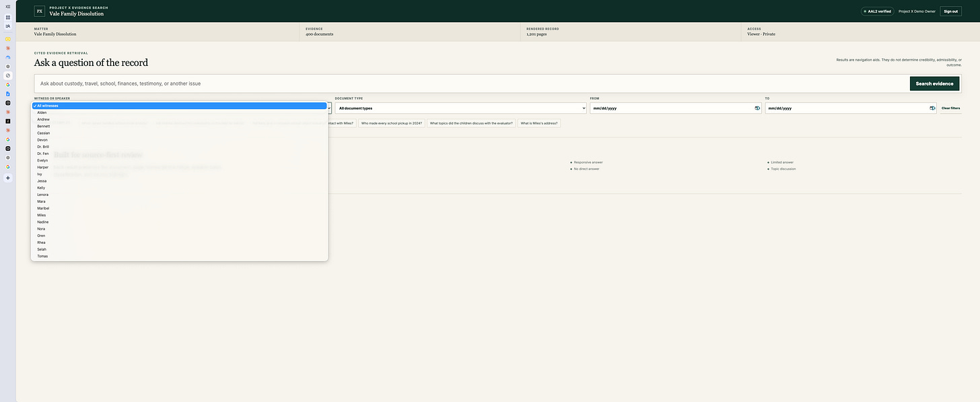Select Dr. Brill as witness
Image resolution: width=980 pixels, height=402 pixels.
pyautogui.click(x=179, y=147)
